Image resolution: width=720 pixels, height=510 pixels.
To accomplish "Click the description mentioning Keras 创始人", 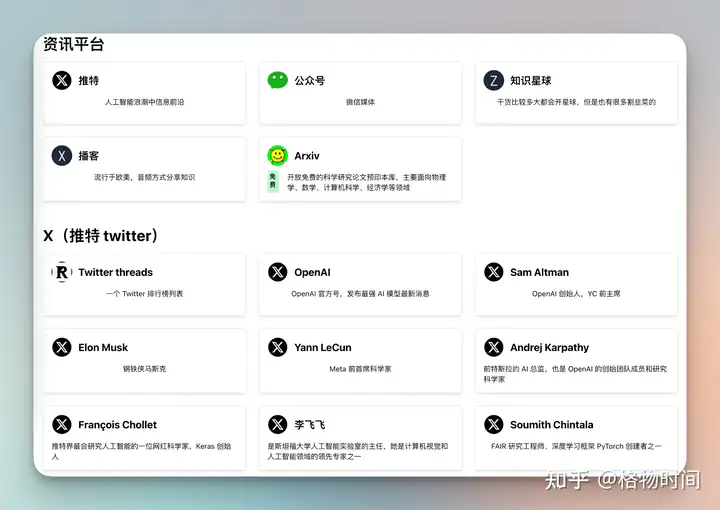I will [x=141, y=451].
